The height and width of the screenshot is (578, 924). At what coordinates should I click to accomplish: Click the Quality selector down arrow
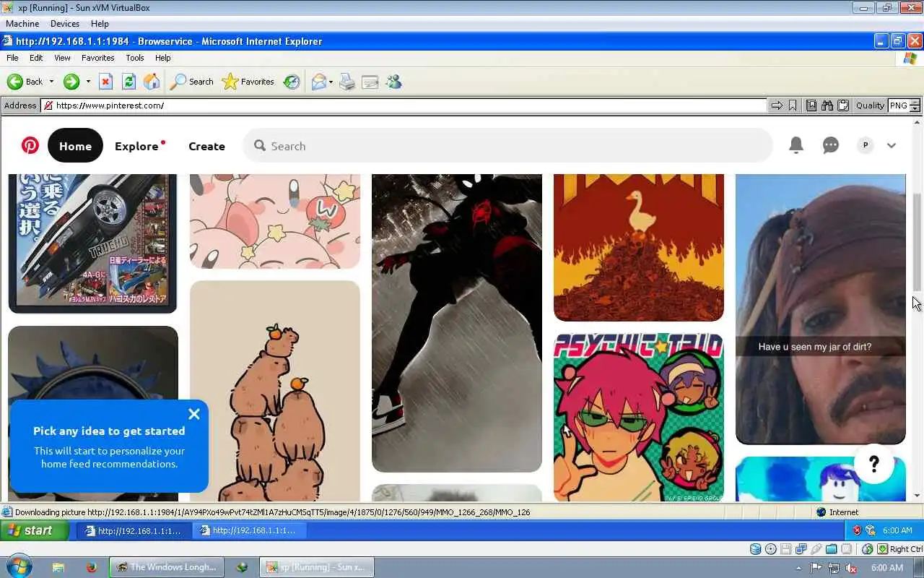[915, 108]
